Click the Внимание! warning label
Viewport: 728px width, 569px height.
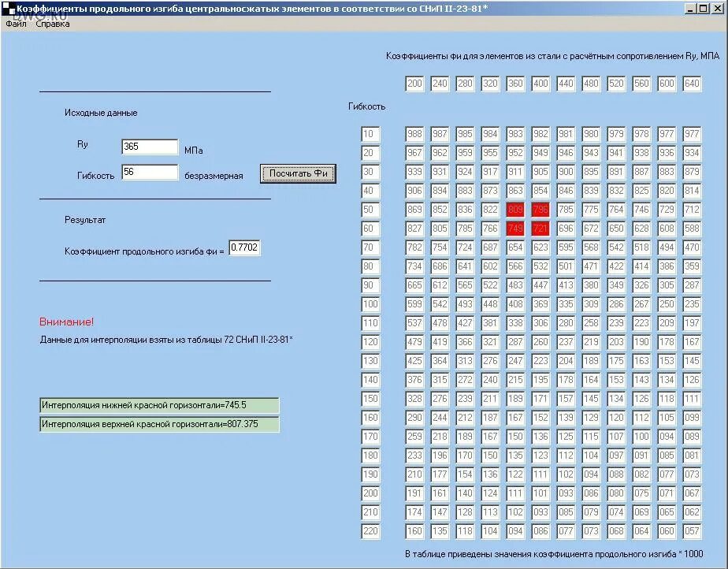pos(66,322)
